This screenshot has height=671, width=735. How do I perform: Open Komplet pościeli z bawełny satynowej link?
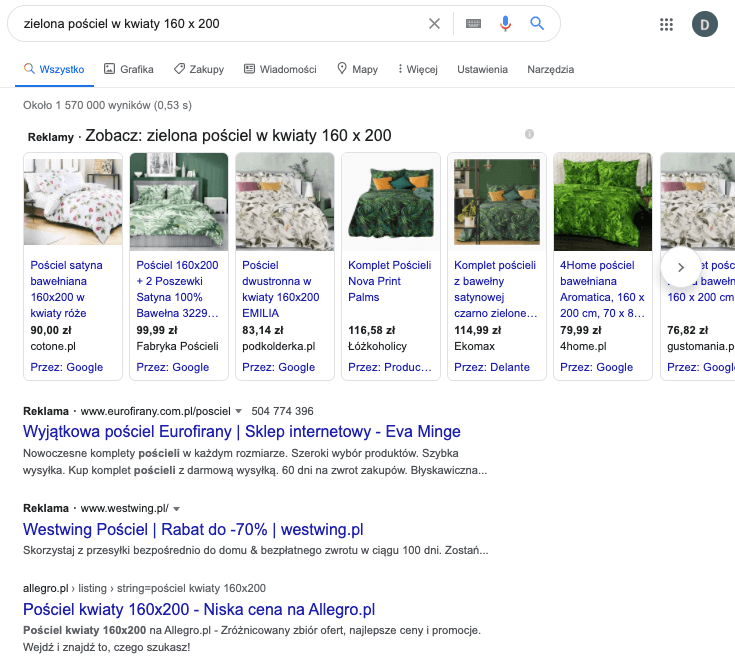pyautogui.click(x=495, y=289)
